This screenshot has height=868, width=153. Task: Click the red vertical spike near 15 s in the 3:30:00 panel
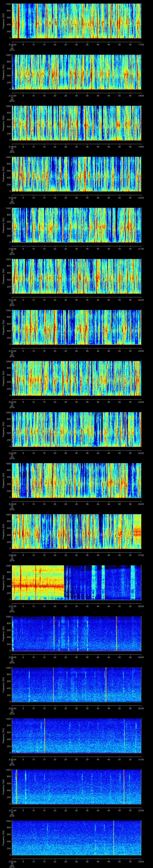(44, 735)
